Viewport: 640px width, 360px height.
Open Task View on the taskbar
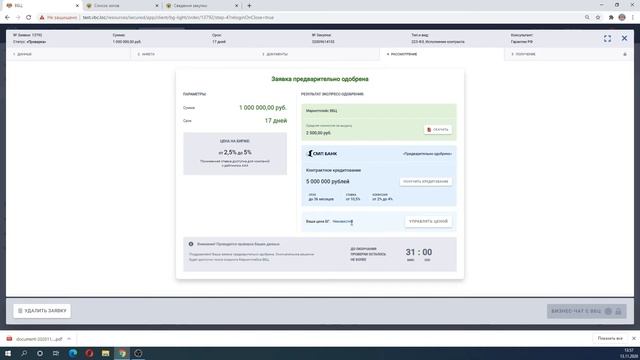(x=56, y=353)
